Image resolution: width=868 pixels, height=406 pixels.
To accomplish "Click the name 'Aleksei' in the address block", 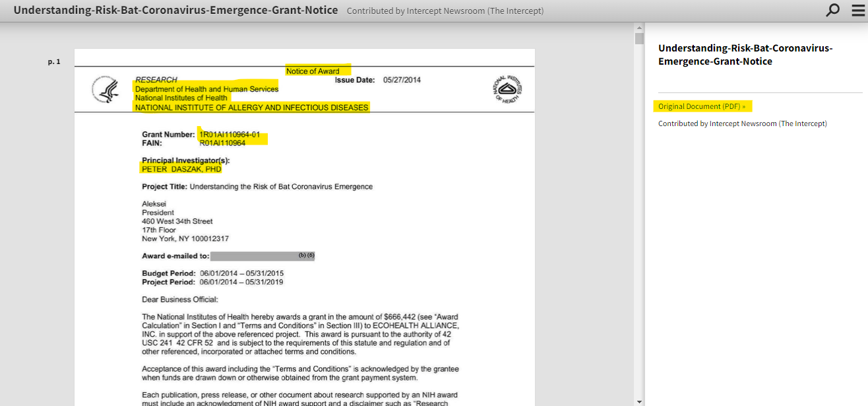I will [x=154, y=204].
